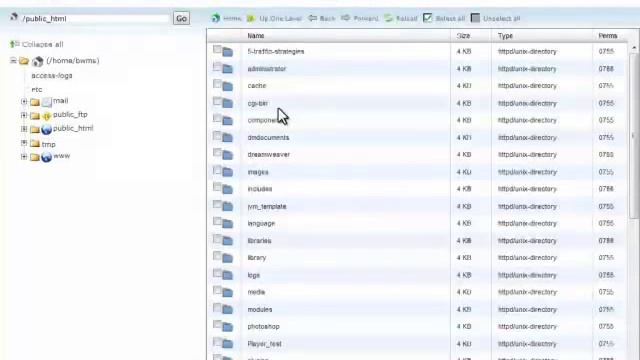640x360 pixels.
Task: Click the home icon beside /home/bwms
Action: 38,61
